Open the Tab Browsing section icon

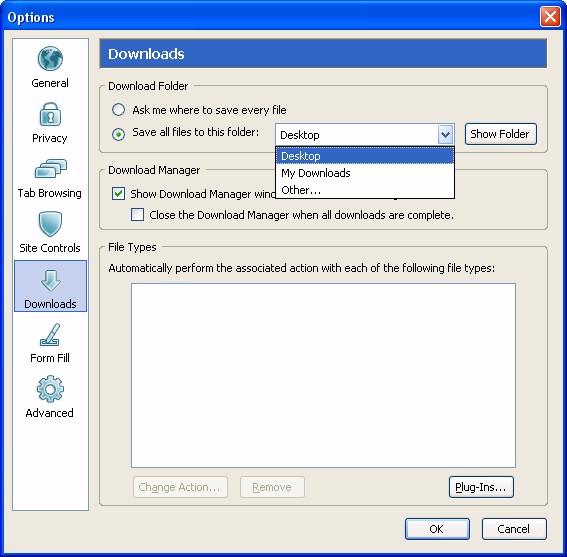click(50, 169)
